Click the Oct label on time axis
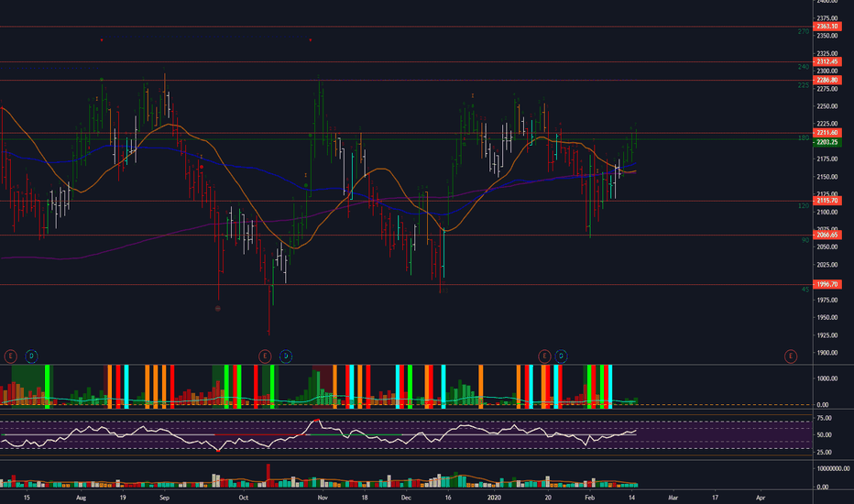The height and width of the screenshot is (504, 854). [x=244, y=498]
